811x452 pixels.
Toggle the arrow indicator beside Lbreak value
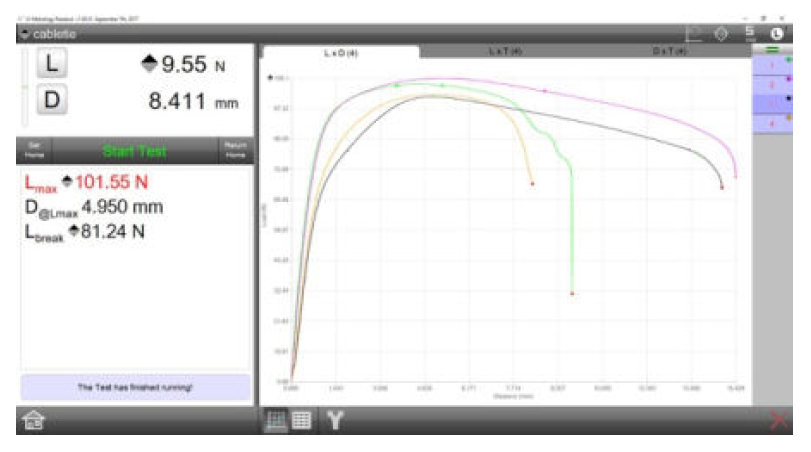coord(74,232)
